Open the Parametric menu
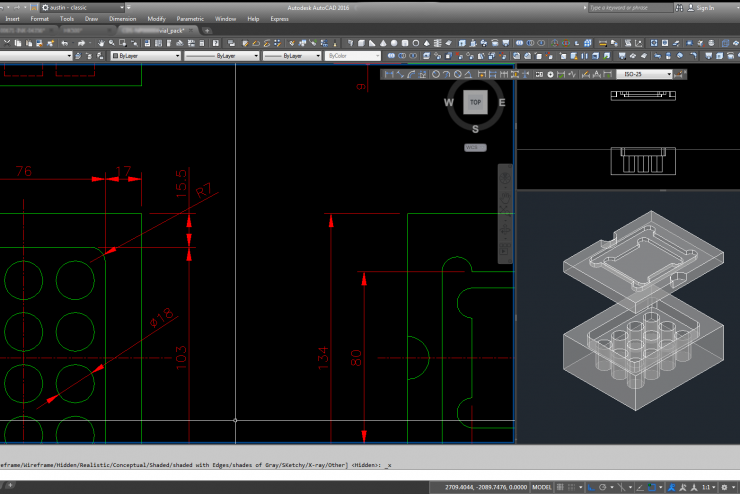Image resolution: width=740 pixels, height=494 pixels. pyautogui.click(x=190, y=18)
